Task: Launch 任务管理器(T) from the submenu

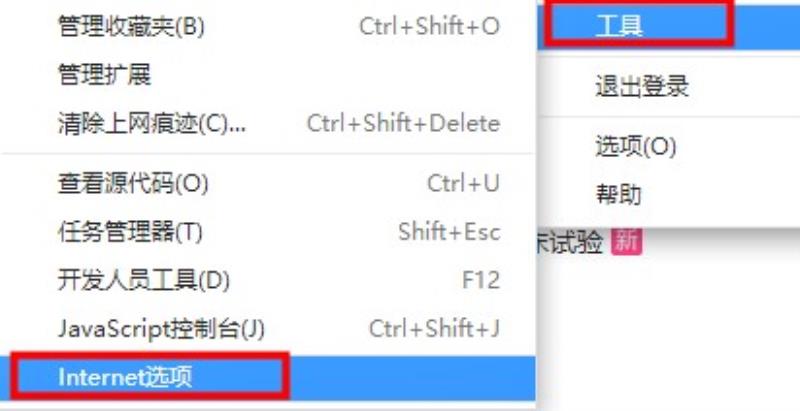Action: [268, 232]
